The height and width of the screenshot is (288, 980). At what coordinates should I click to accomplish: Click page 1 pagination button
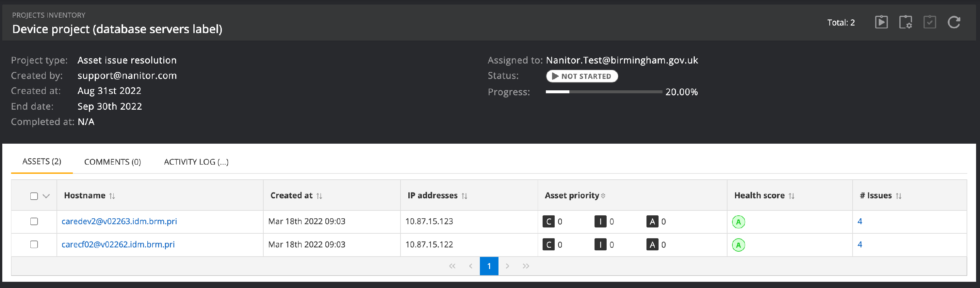coord(489,266)
